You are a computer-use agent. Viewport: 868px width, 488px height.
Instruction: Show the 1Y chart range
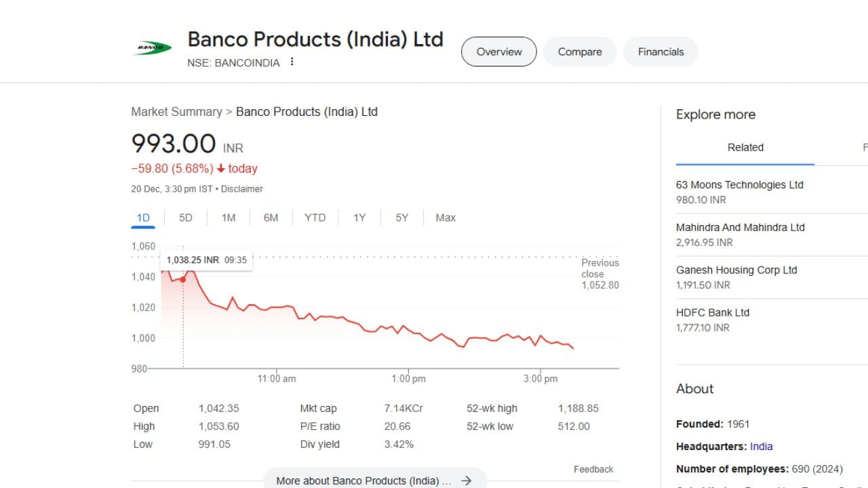359,218
